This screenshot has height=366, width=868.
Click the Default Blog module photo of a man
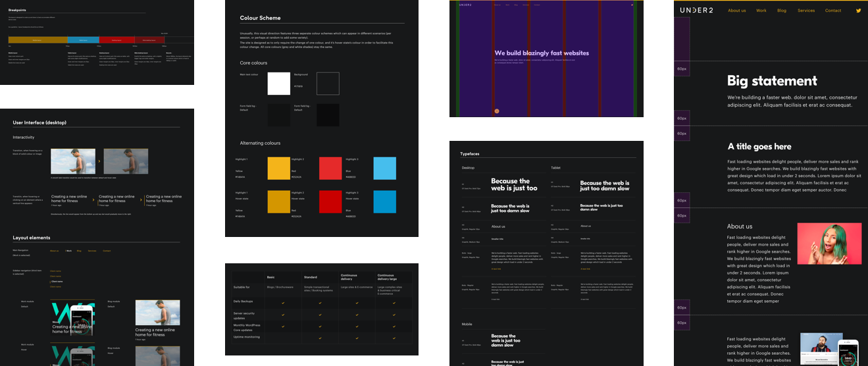157,313
